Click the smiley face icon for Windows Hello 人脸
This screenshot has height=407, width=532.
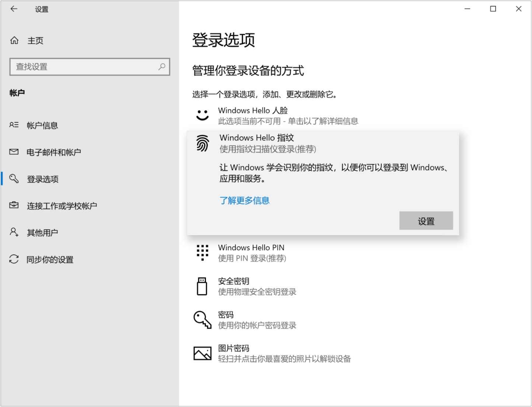point(202,115)
